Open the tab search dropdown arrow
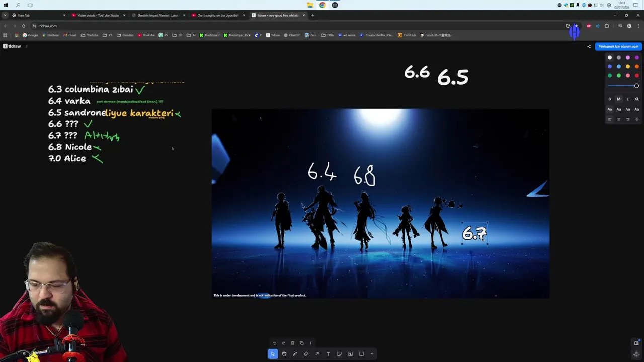 5,15
